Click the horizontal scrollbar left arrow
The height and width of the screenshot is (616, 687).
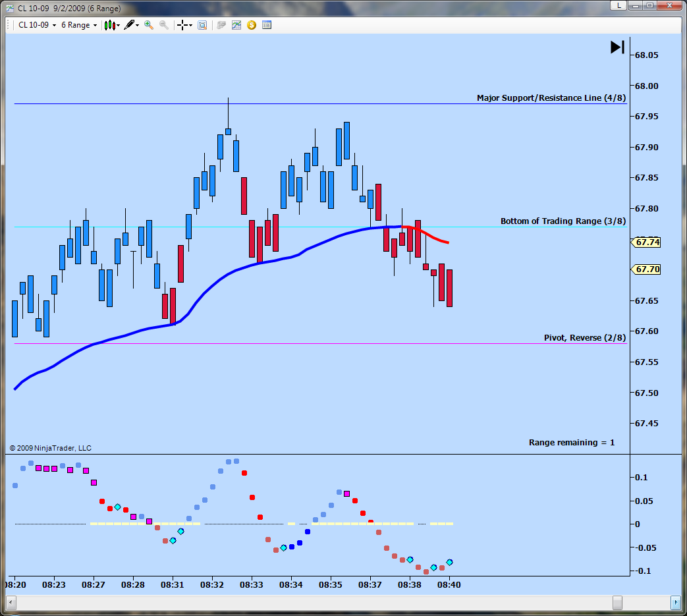11,603
